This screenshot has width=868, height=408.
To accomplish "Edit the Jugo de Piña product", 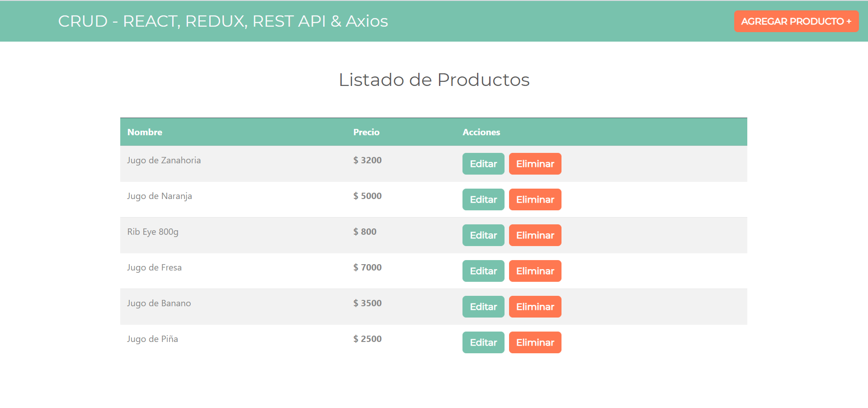I will 483,342.
